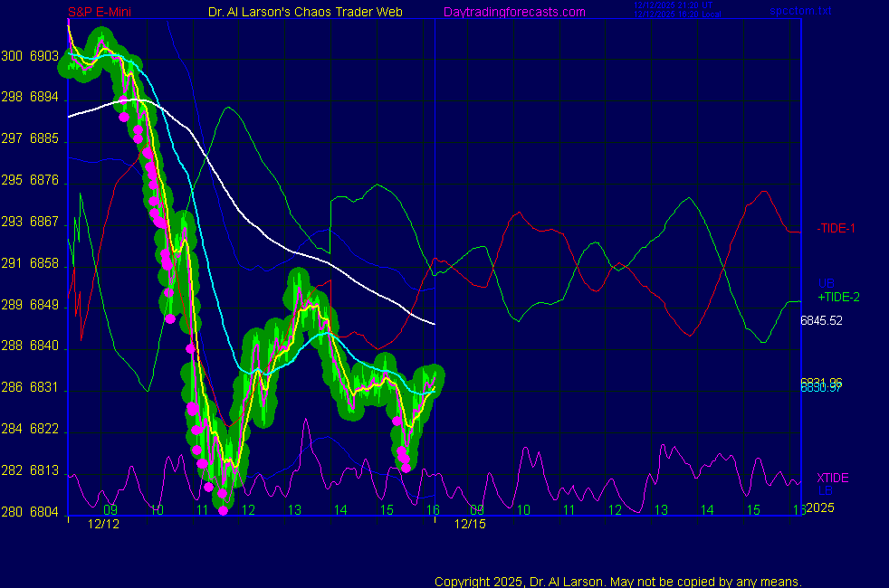Click the yellow 2025 year label
The width and height of the screenshot is (889, 588).
click(x=818, y=507)
